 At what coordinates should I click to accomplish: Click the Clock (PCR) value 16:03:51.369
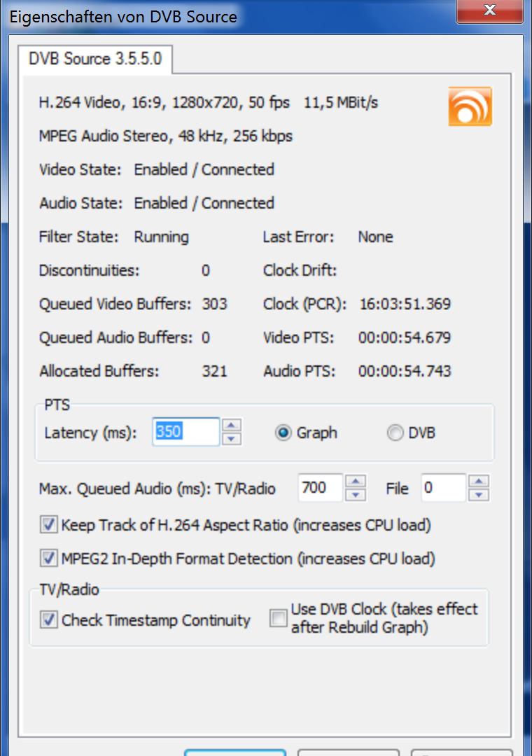[405, 304]
